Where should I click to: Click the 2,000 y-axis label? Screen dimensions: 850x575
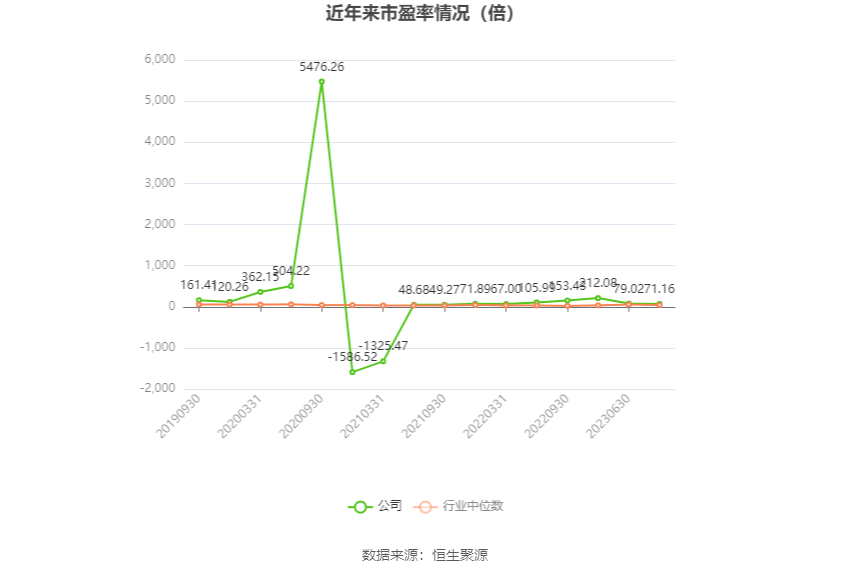[x=160, y=224]
